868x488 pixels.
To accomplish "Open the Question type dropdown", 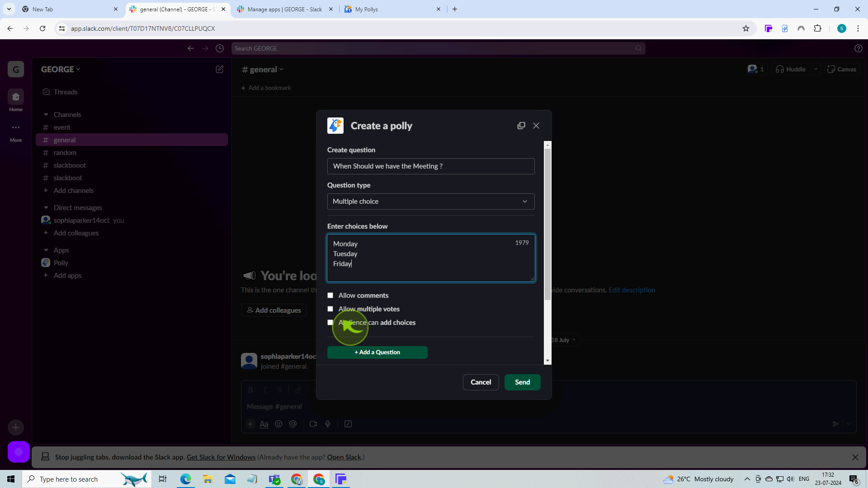I will click(431, 202).
